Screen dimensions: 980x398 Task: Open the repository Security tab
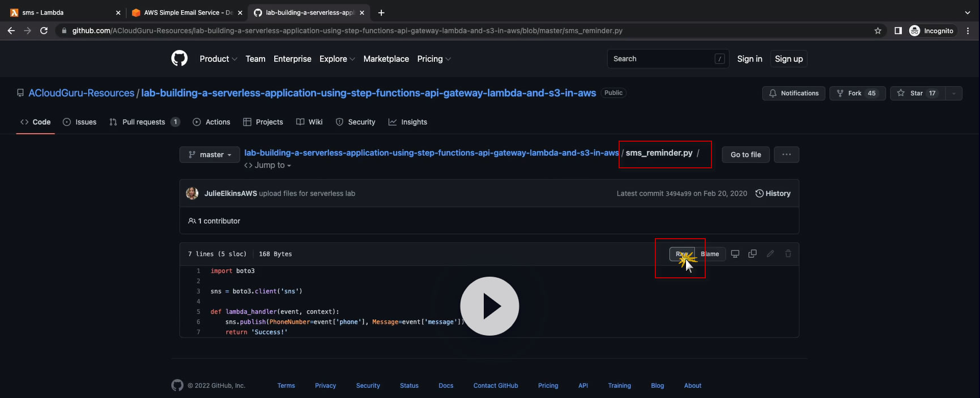pyautogui.click(x=355, y=122)
